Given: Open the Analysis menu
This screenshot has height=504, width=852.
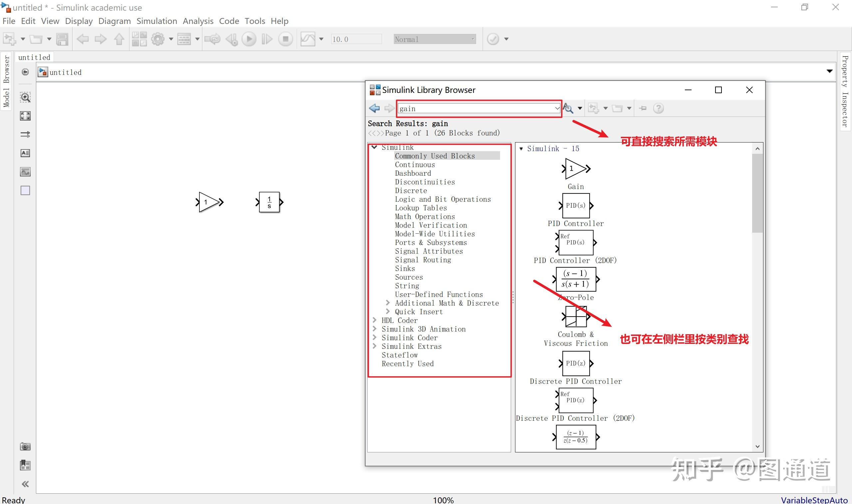Looking at the screenshot, I should pyautogui.click(x=198, y=21).
